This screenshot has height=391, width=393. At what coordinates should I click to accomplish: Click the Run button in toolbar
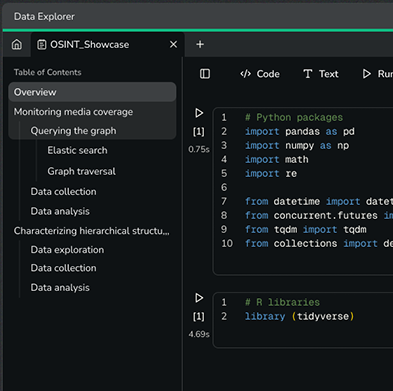pyautogui.click(x=377, y=74)
